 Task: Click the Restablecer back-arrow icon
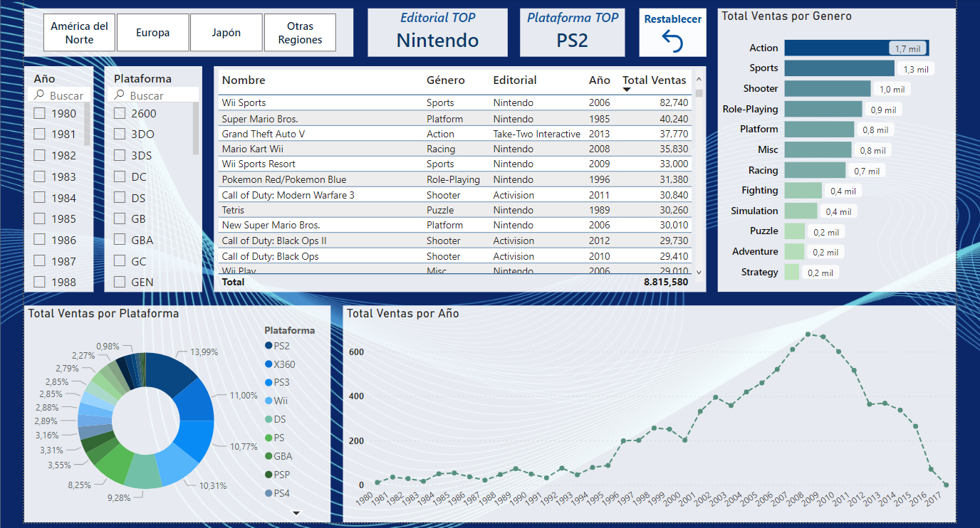[x=672, y=43]
